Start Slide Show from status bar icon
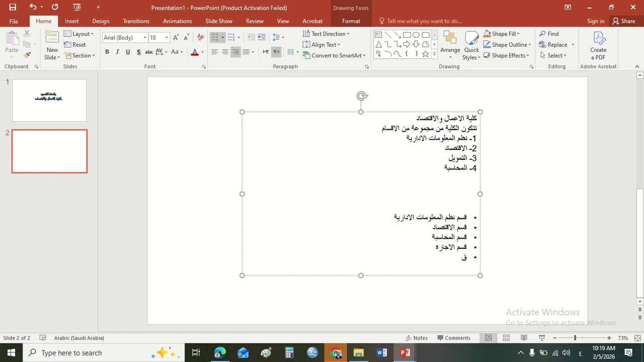The image size is (644, 362). (x=542, y=338)
